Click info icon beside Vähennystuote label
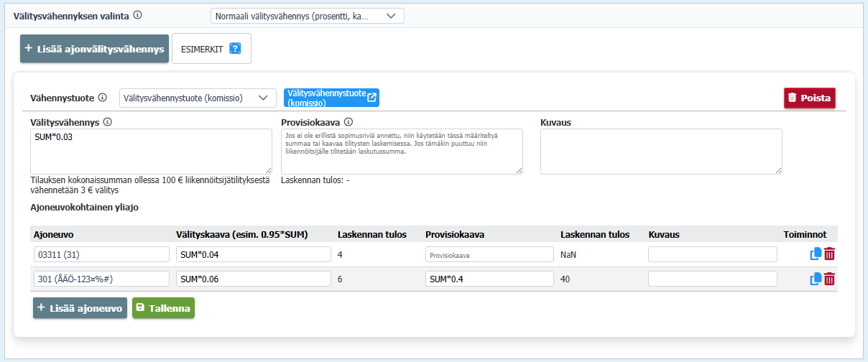 [103, 98]
